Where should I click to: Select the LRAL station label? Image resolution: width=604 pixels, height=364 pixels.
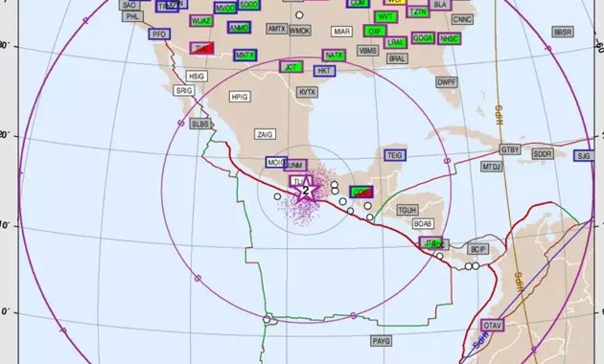coord(396,42)
